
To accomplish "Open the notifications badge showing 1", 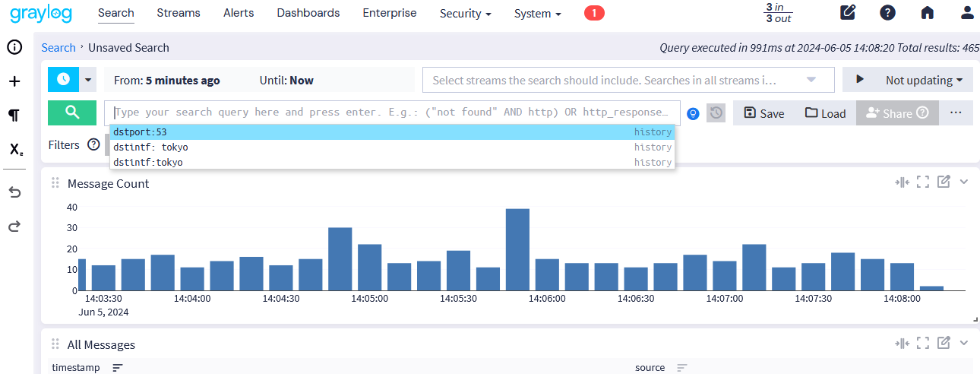I will pyautogui.click(x=594, y=13).
